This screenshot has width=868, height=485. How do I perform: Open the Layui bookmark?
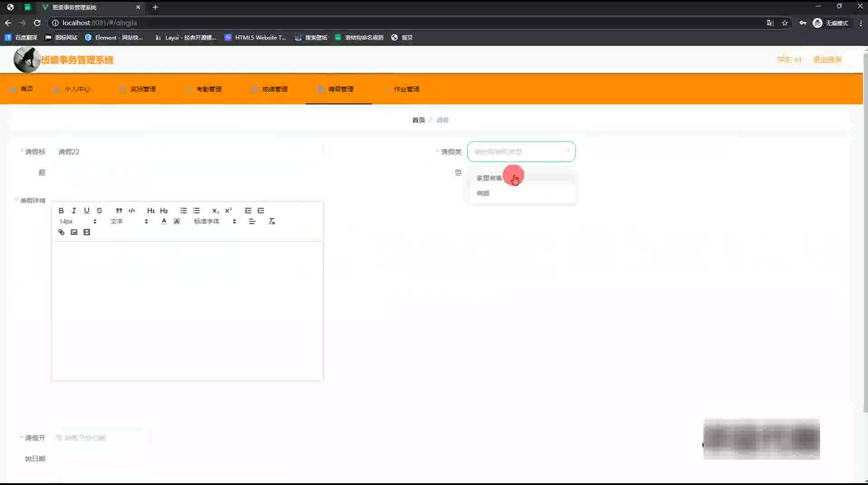(x=186, y=38)
